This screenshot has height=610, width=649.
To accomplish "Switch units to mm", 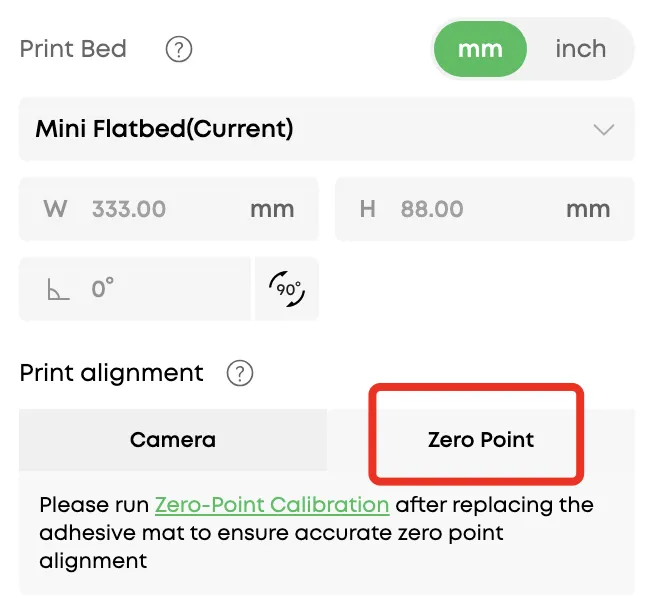I will pyautogui.click(x=480, y=49).
